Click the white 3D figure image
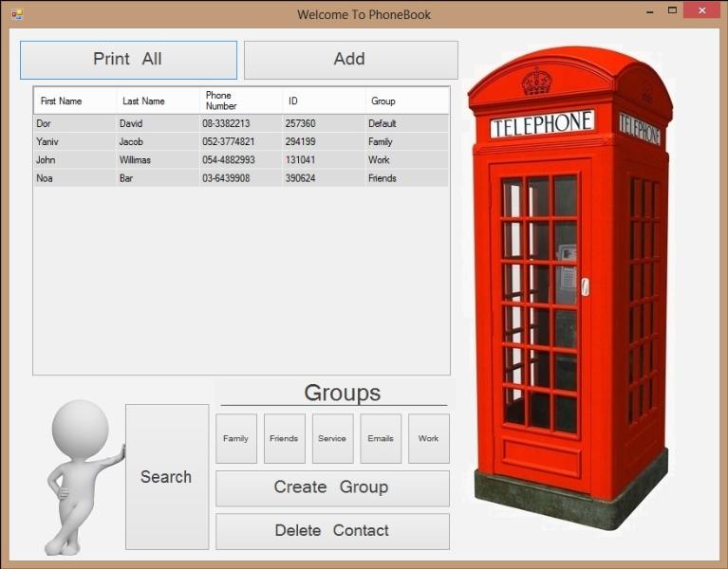The image size is (728, 569). click(84, 478)
